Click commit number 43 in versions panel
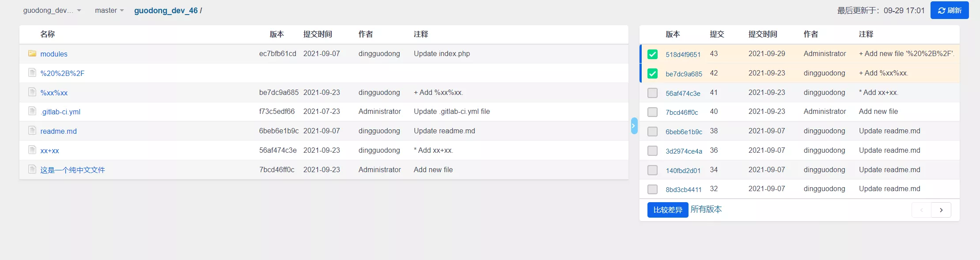 [714, 53]
